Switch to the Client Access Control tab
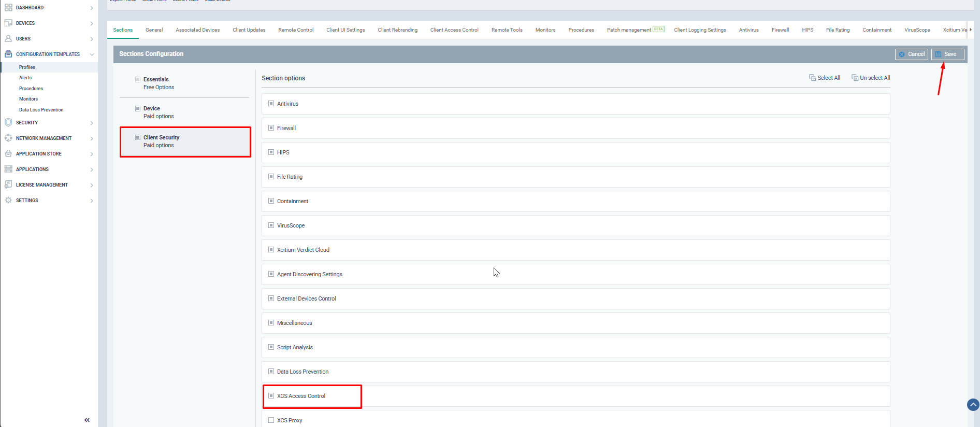This screenshot has width=980, height=427. [454, 30]
